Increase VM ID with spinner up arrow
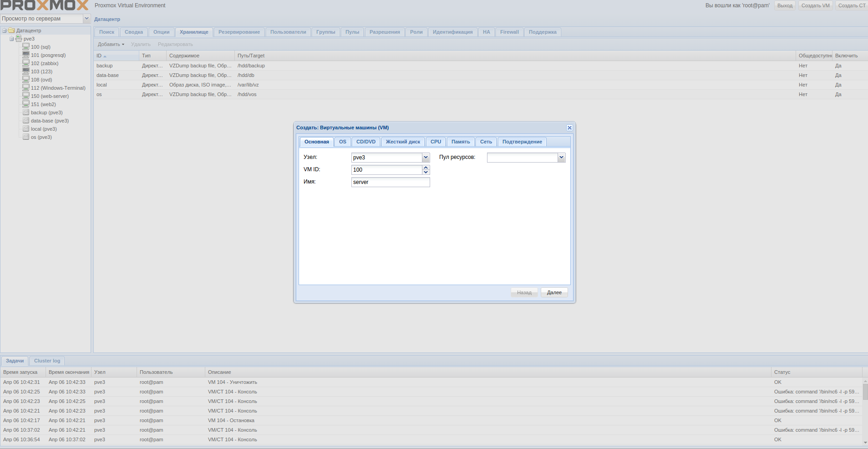The width and height of the screenshot is (868, 449). 426,168
